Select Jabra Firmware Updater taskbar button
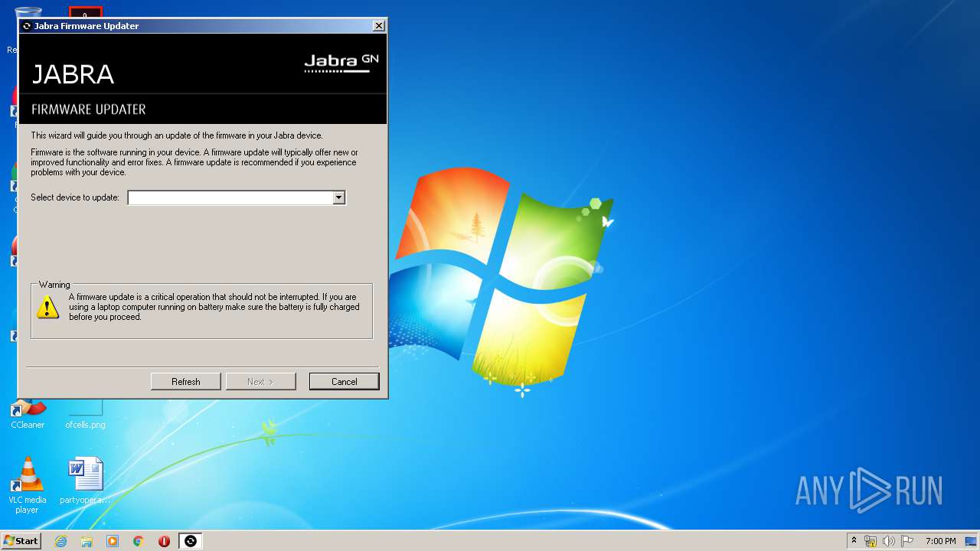This screenshot has width=980, height=551. click(191, 541)
